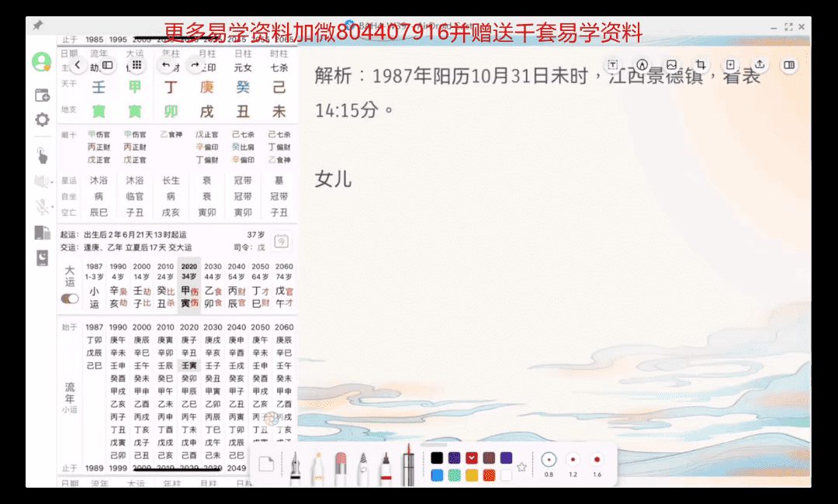Select the 2010 癸丑 大运 column
Image resolution: width=838 pixels, height=504 pixels.
(165, 285)
